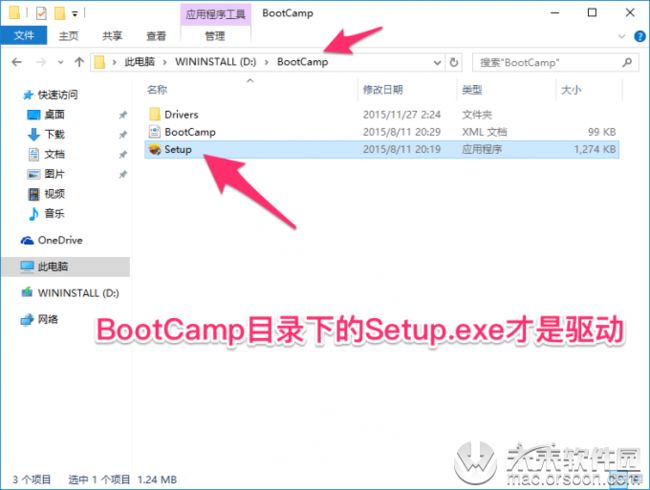Click the file name "Drivers"
The width and height of the screenshot is (650, 490).
(181, 114)
